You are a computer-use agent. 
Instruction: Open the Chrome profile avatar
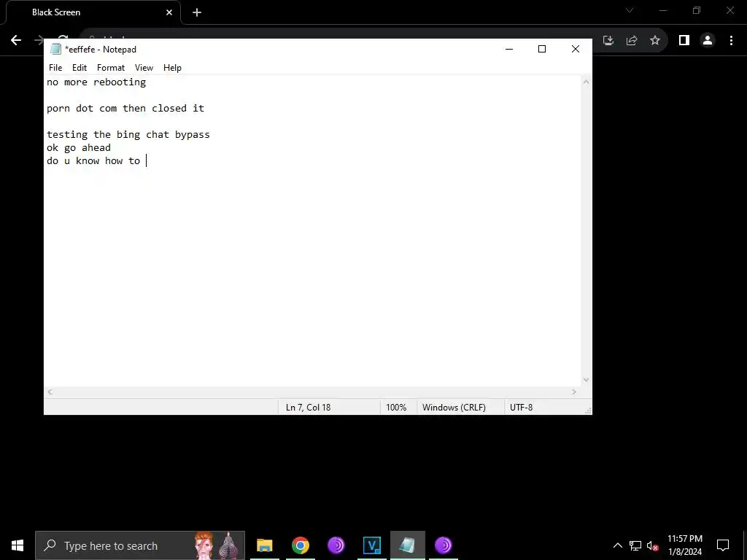tap(708, 41)
